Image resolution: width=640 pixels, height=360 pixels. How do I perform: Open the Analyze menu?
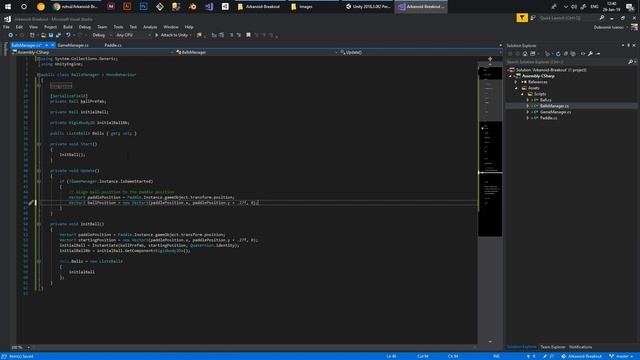coord(150,27)
